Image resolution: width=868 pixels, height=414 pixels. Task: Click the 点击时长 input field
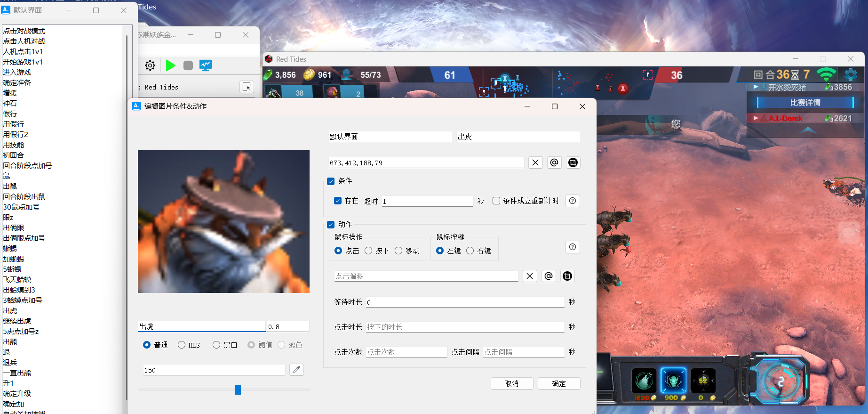[x=465, y=327]
